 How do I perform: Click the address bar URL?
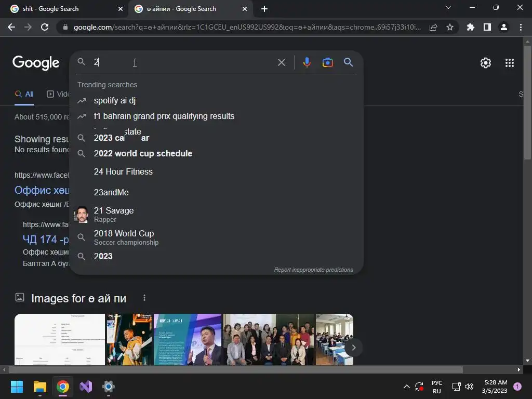[x=247, y=27]
